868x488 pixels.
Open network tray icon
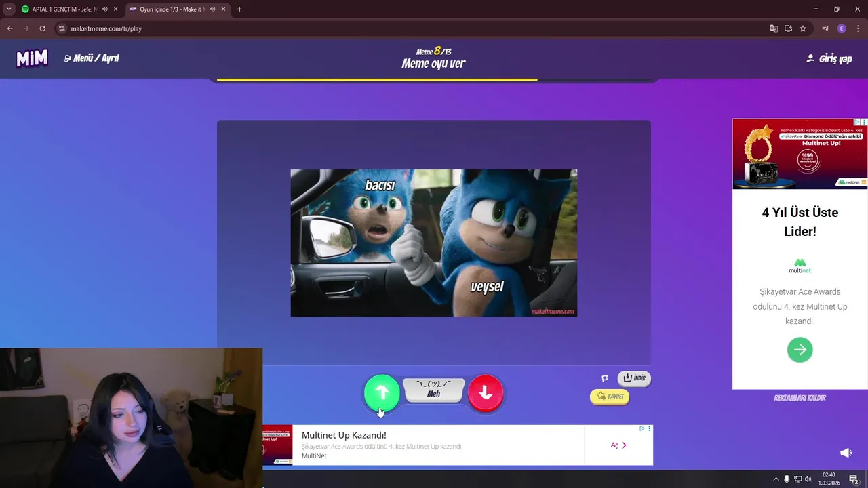(797, 479)
